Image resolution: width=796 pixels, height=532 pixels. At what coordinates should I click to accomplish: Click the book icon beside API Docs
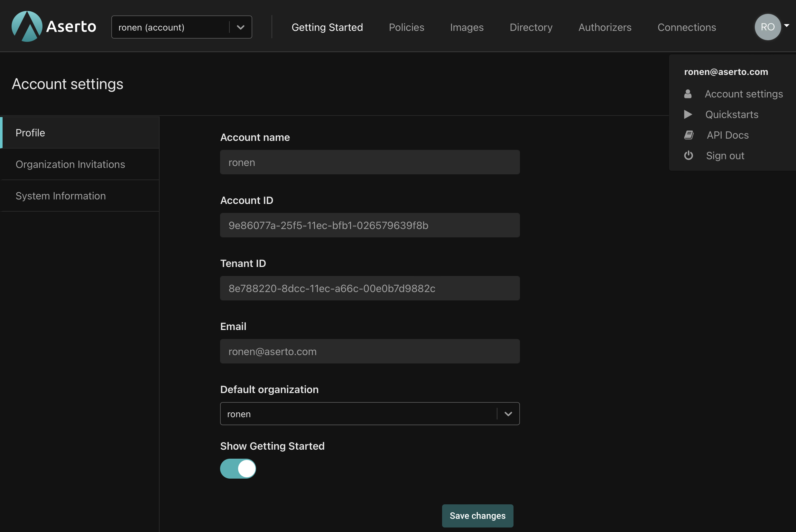pos(689,135)
